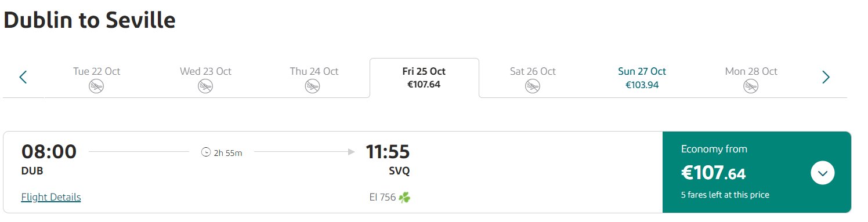
Task: Click no-flight icon under Sat 26 Oct
Action: click(x=532, y=86)
